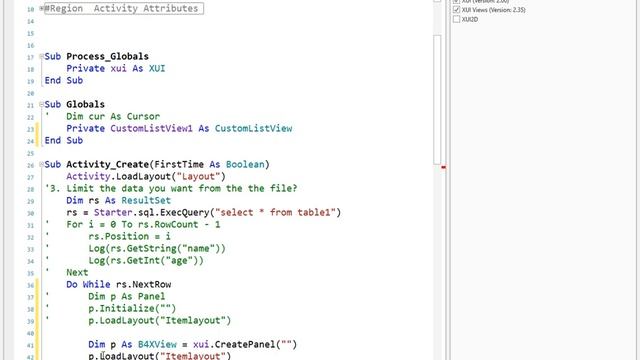This screenshot has height=360, width=640.
Task: Click commented 'rs.Position = i' line
Action: [129, 236]
